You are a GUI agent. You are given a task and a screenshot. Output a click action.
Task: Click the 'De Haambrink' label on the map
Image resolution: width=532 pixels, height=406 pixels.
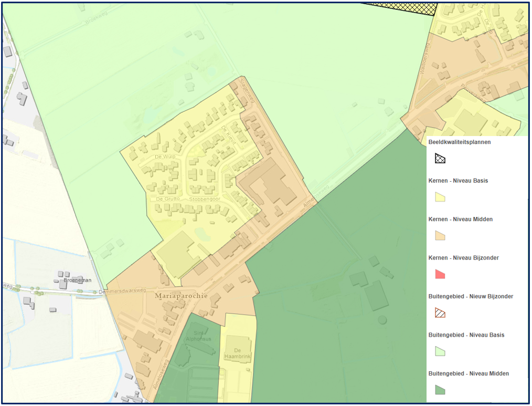click(237, 353)
